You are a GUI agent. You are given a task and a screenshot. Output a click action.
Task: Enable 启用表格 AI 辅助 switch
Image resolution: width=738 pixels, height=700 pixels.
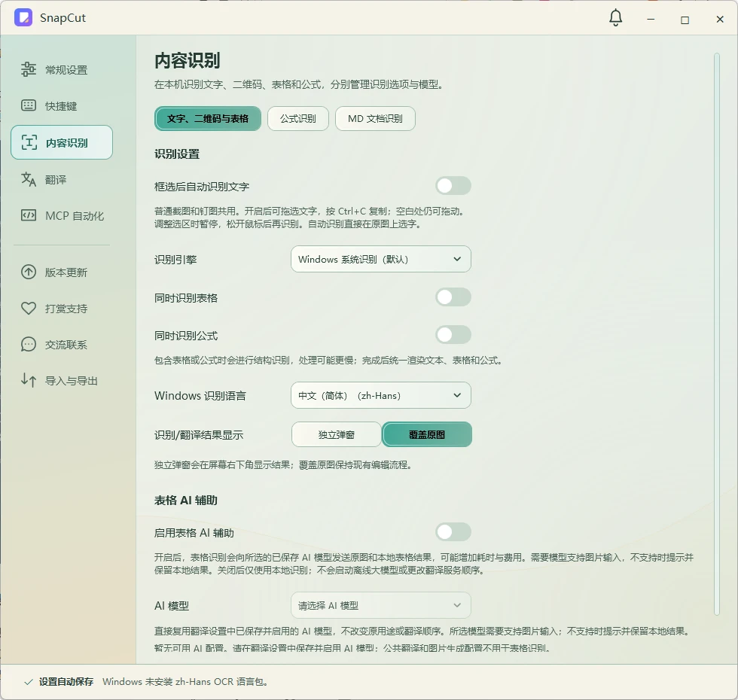pyautogui.click(x=453, y=532)
